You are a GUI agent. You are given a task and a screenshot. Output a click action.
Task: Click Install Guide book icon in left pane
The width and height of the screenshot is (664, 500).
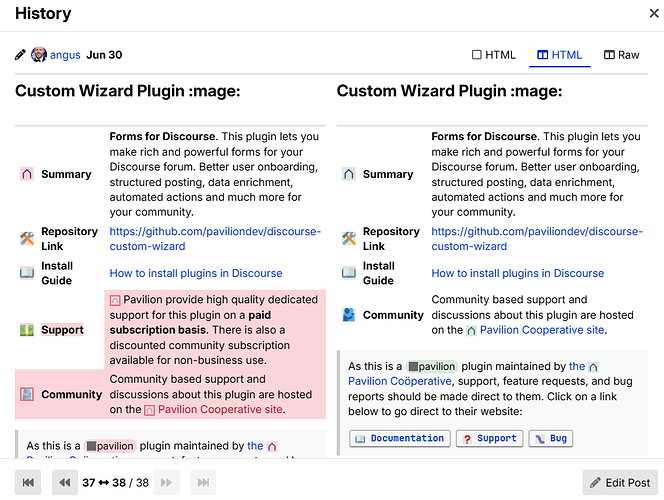[x=27, y=273]
